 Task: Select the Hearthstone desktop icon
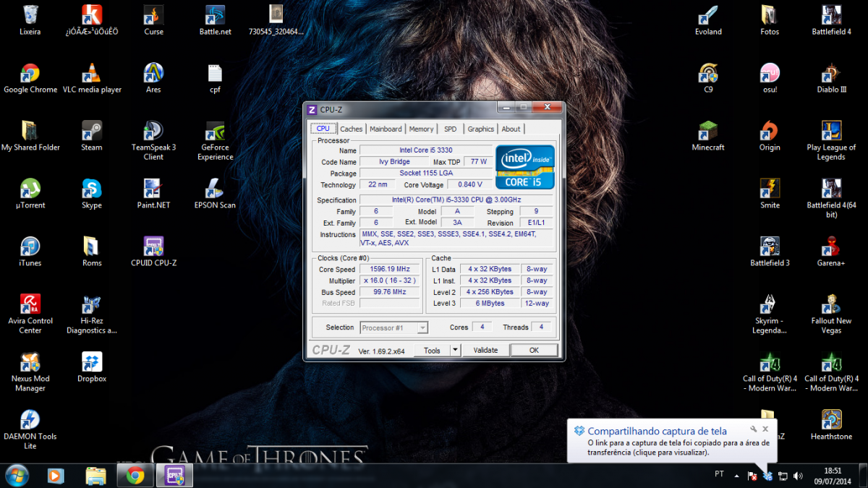tap(831, 424)
